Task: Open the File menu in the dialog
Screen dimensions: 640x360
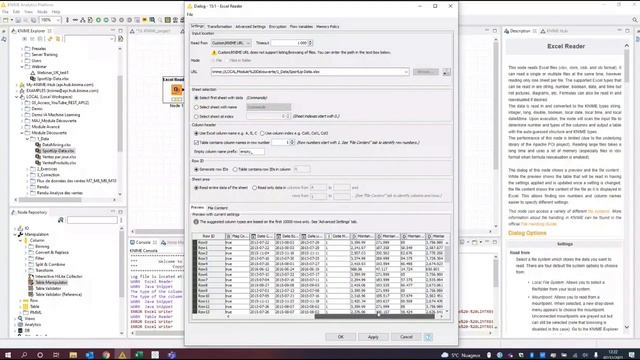Action: 190,15
